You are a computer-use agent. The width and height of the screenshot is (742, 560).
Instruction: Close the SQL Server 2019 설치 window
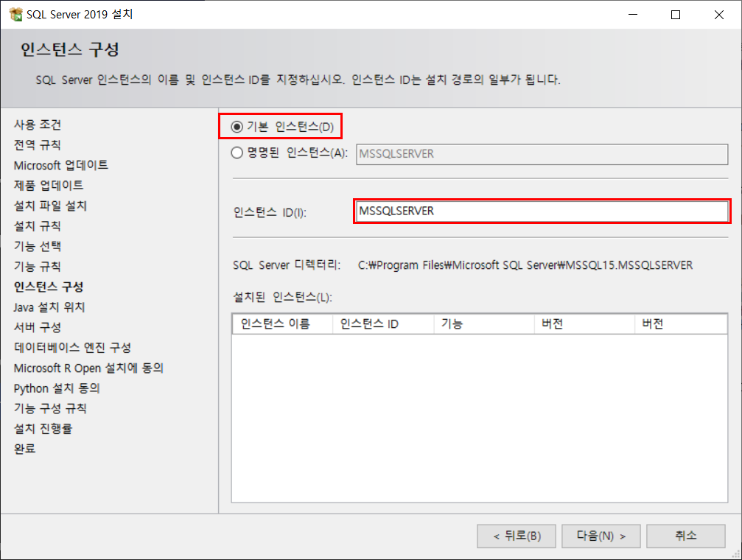[719, 15]
